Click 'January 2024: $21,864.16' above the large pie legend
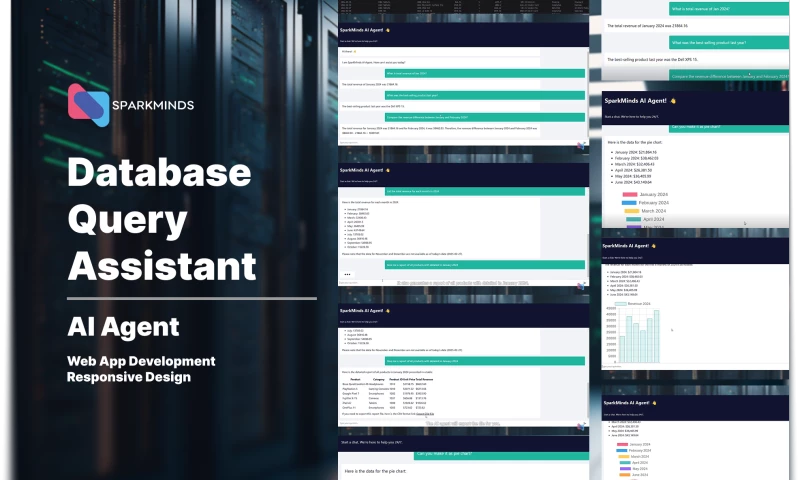 coord(636,152)
